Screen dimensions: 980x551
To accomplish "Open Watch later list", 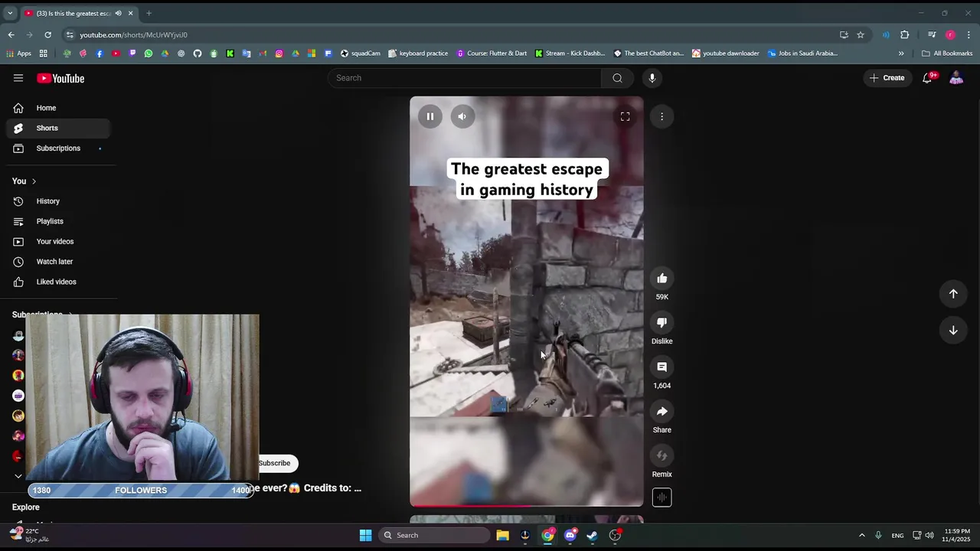I will [x=58, y=262].
